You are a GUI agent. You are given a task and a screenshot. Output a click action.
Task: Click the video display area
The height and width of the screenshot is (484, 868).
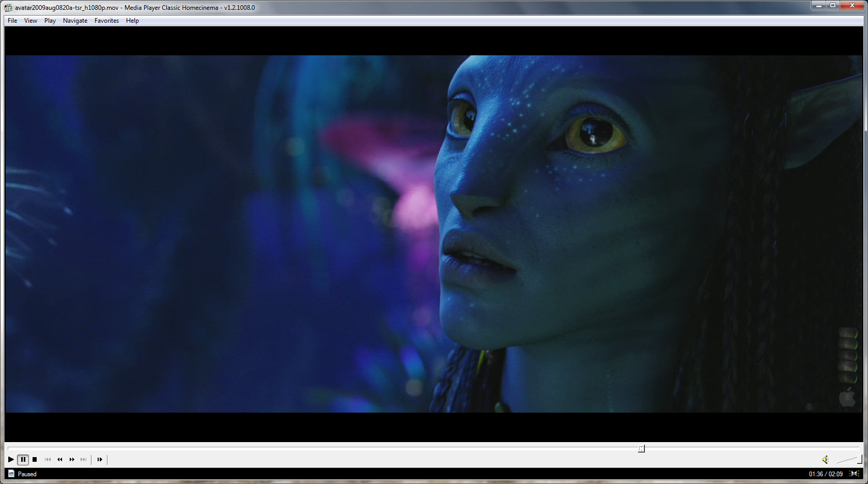(x=434, y=234)
